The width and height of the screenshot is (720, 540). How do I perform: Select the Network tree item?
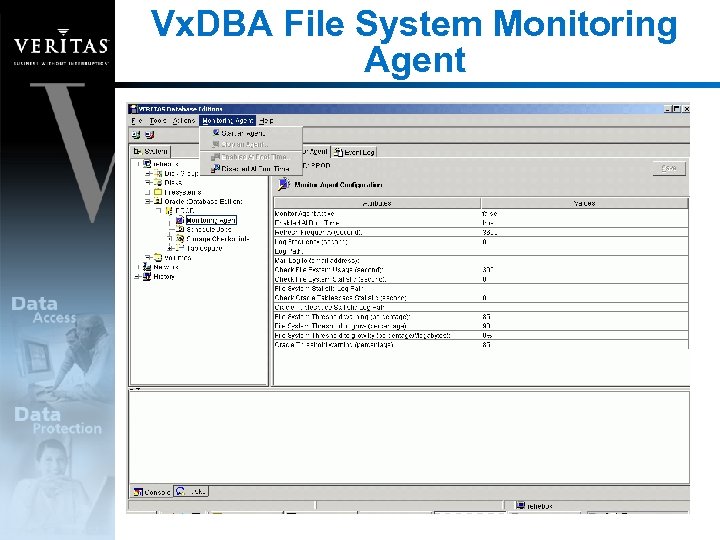pos(166,267)
